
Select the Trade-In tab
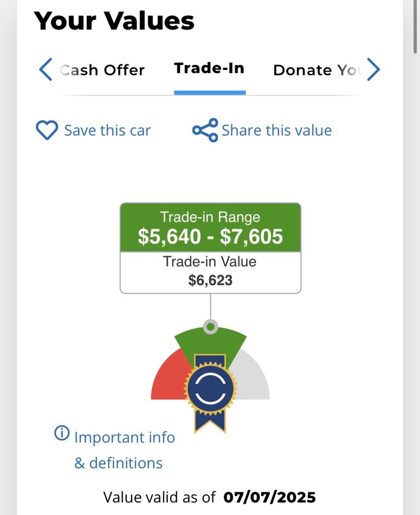[x=209, y=68]
